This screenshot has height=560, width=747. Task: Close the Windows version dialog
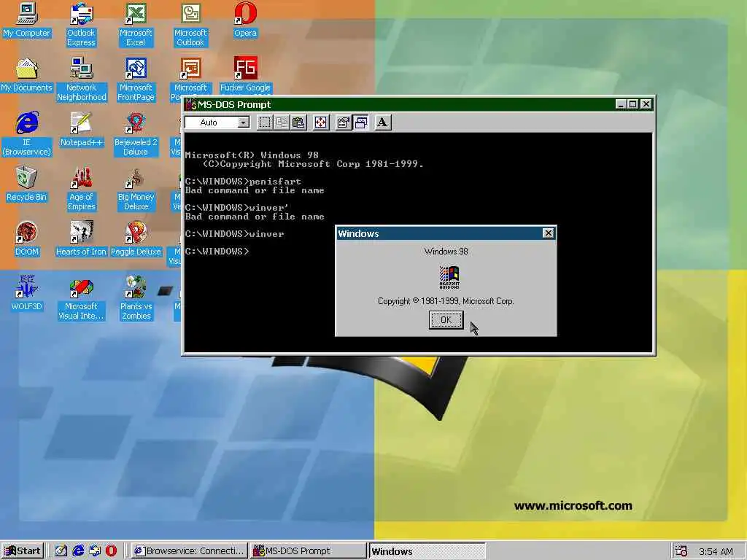[549, 233]
